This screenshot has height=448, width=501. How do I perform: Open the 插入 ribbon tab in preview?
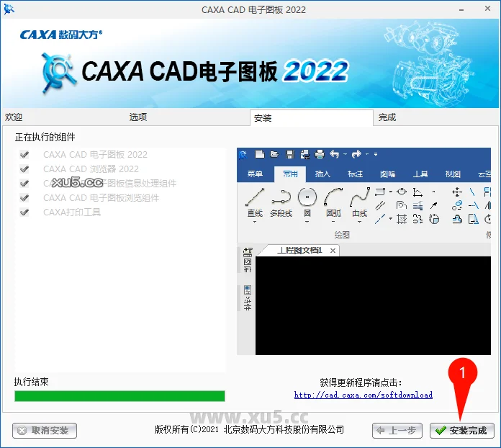click(x=322, y=174)
